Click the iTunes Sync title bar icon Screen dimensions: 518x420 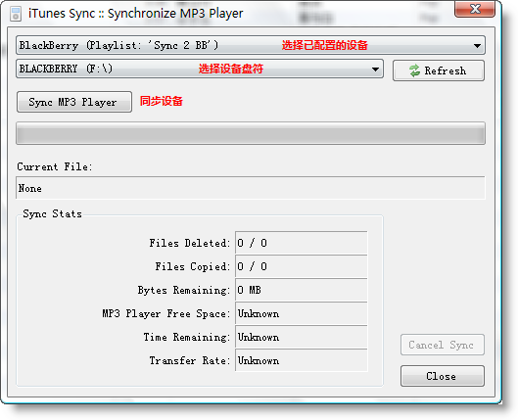(16, 14)
